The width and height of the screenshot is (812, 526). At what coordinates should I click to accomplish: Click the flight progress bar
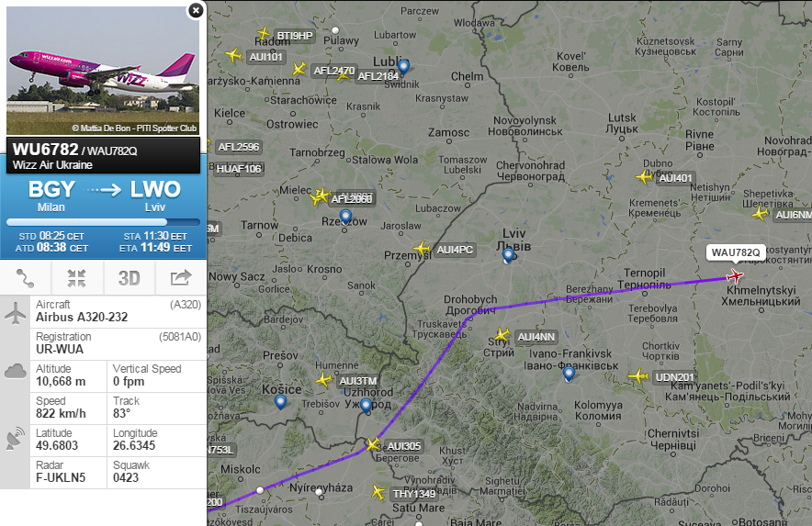[x=103, y=222]
